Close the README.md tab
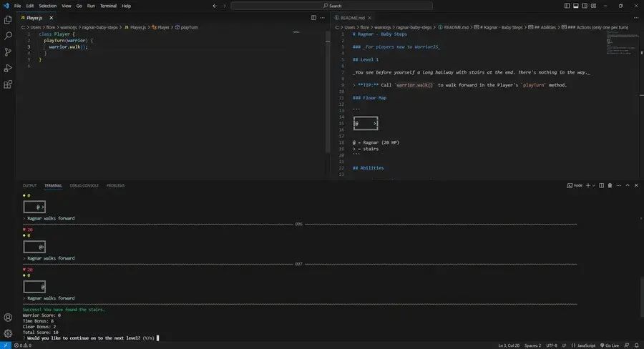The width and height of the screenshot is (644, 349). [x=370, y=18]
